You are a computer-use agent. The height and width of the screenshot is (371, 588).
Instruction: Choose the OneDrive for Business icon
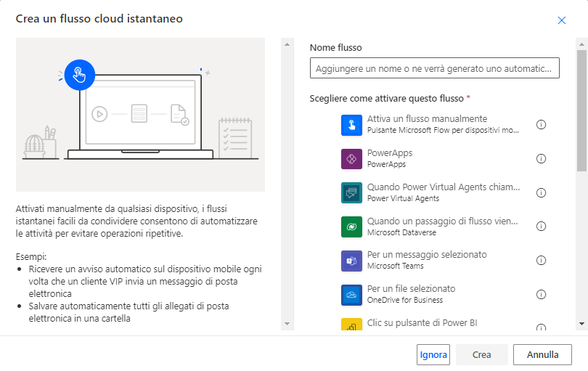point(351,295)
